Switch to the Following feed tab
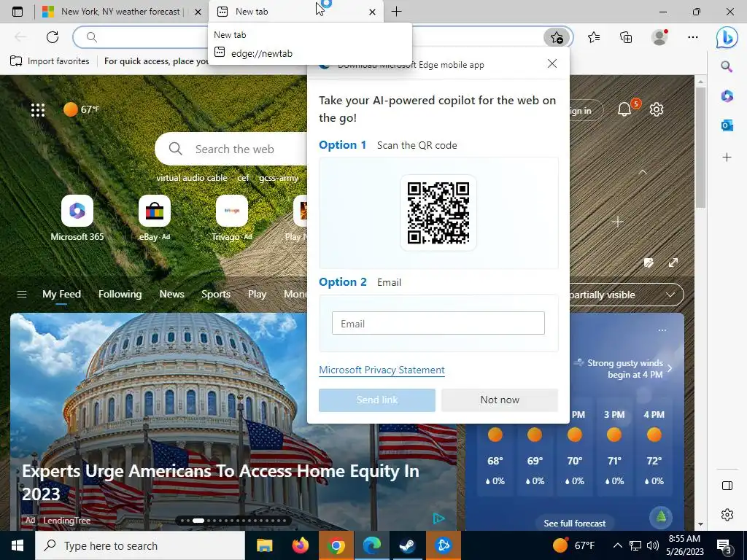This screenshot has height=560, width=747. [x=120, y=295]
